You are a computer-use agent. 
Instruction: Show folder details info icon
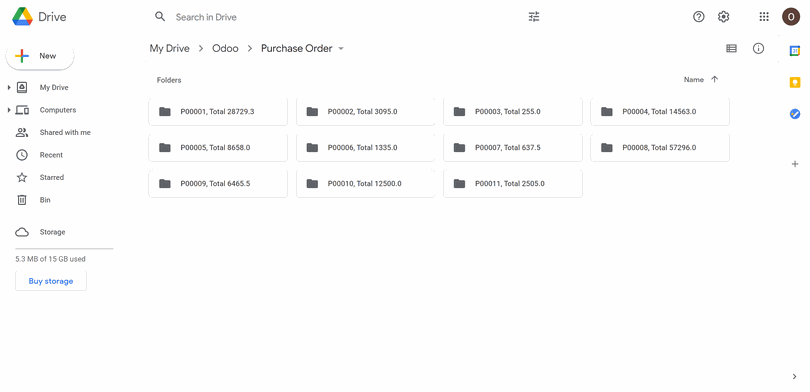tap(758, 49)
